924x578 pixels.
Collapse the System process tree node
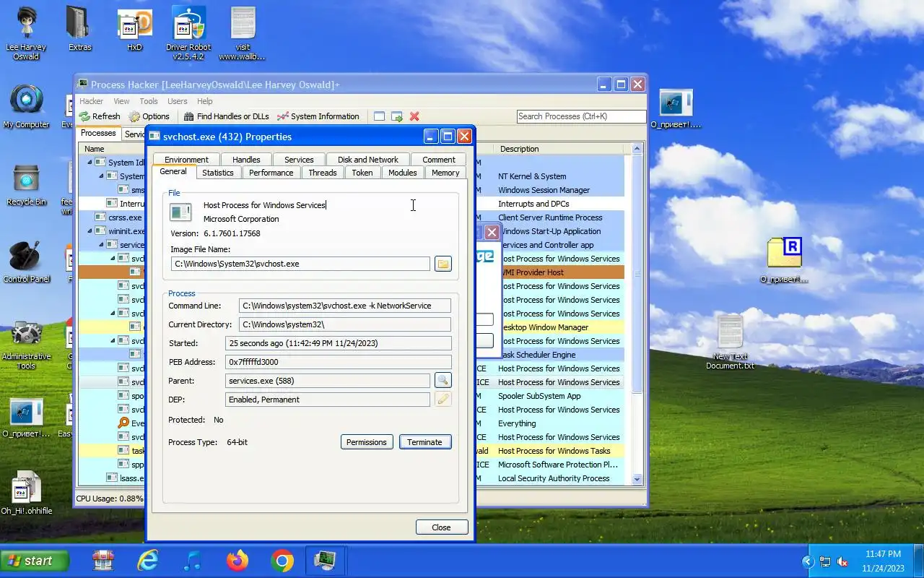[102, 176]
